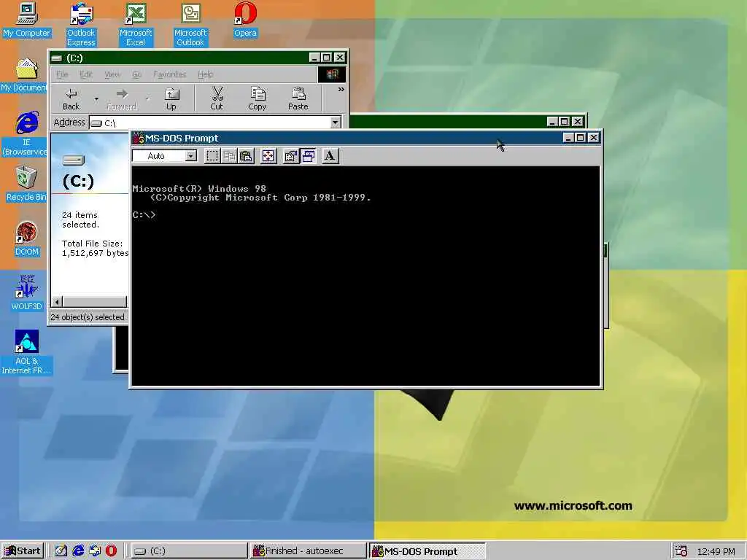Click the Windows logo throbber in C: window
This screenshot has height=560, width=747.
tap(332, 74)
